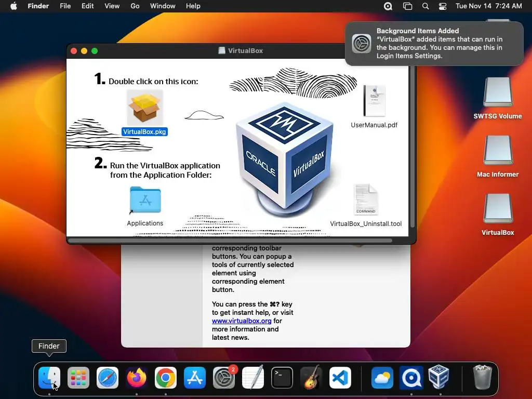
Task: Open VirtualBox app from the Dock
Action: tap(438, 377)
